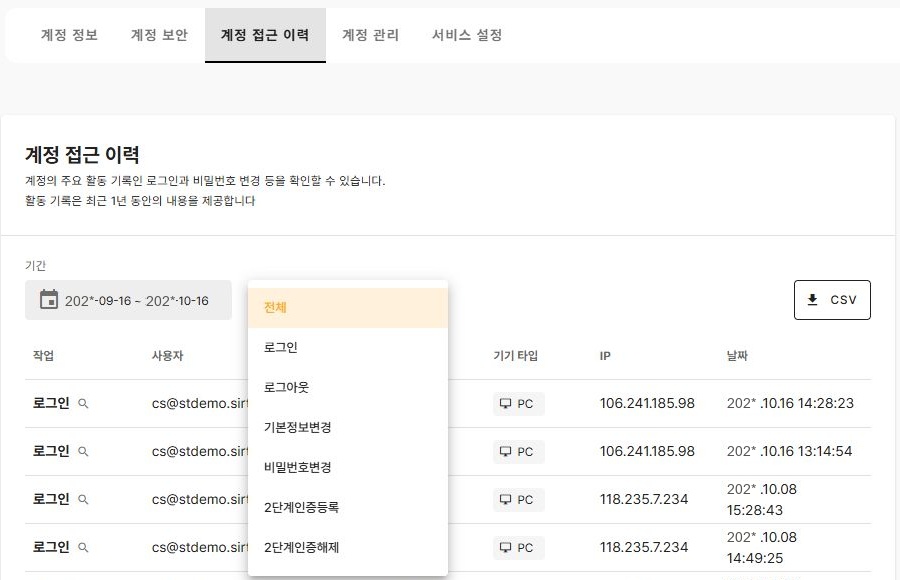The height and width of the screenshot is (580, 900).
Task: Click date 202*.10.08 14:49:25
Action: pyautogui.click(x=762, y=548)
